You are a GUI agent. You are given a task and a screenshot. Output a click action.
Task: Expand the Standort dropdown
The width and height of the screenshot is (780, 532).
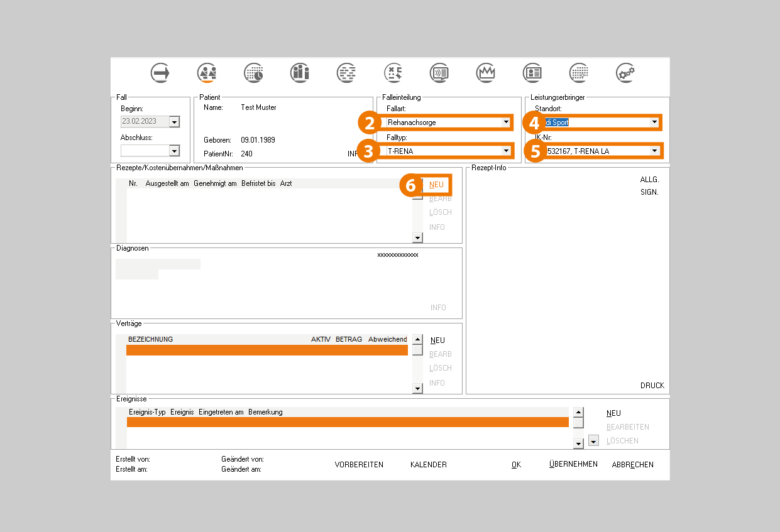point(654,122)
